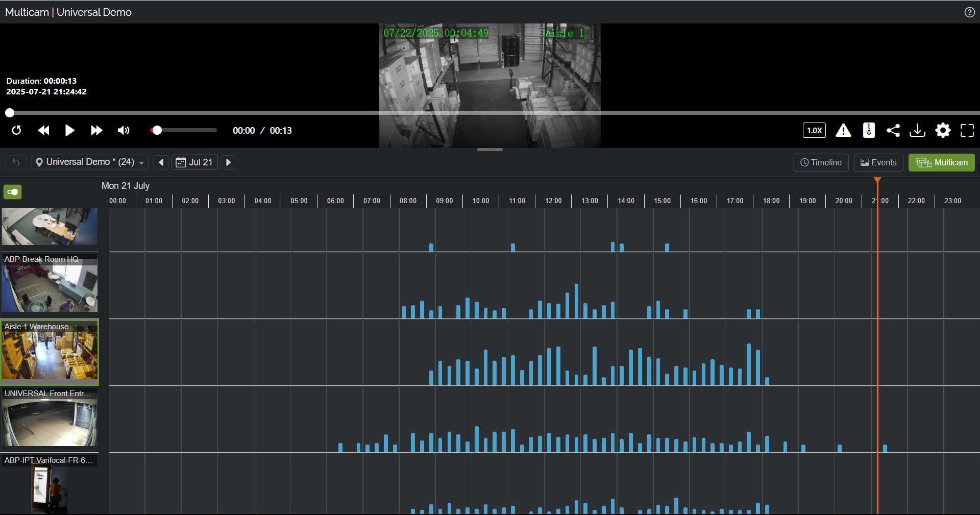Open the Jul 21 date picker

(x=194, y=162)
